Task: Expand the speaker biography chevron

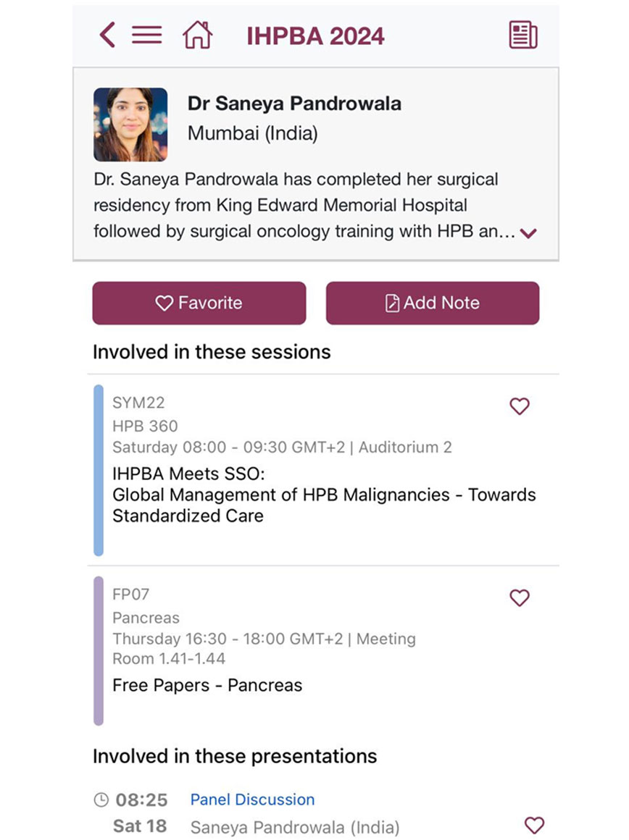Action: [528, 233]
